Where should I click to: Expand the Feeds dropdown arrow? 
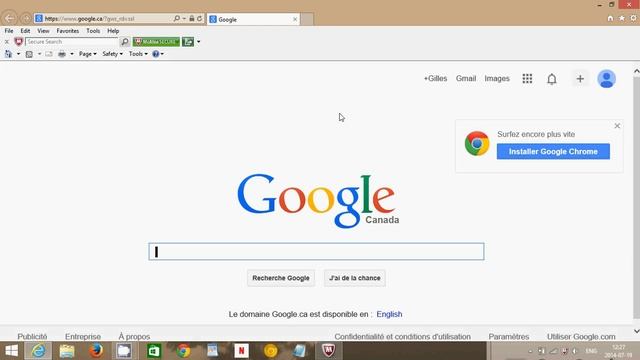[39, 54]
